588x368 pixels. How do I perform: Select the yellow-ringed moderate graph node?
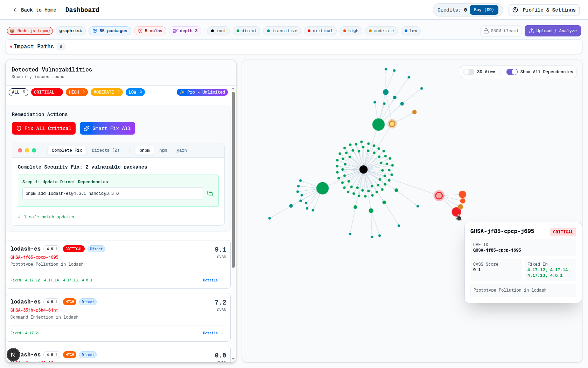pos(392,124)
